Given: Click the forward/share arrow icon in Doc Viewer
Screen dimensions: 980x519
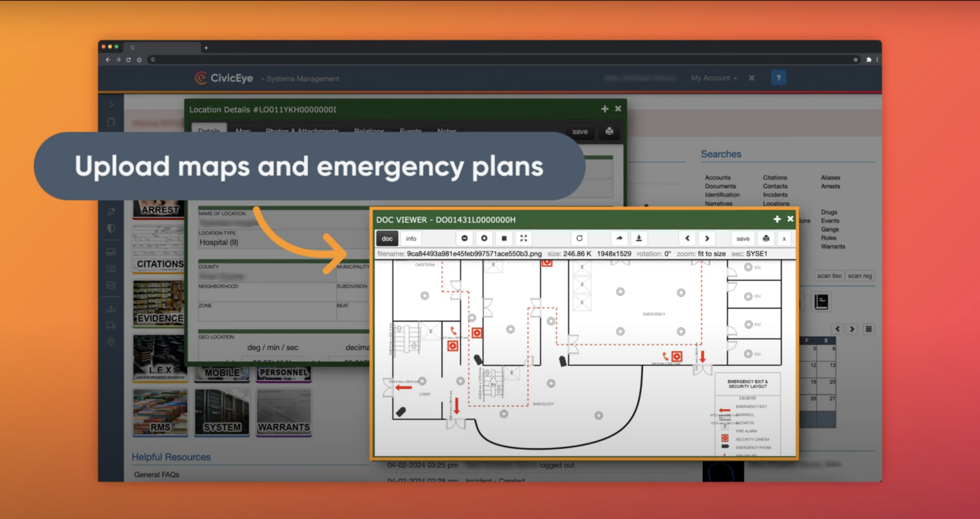Looking at the screenshot, I should click(619, 238).
